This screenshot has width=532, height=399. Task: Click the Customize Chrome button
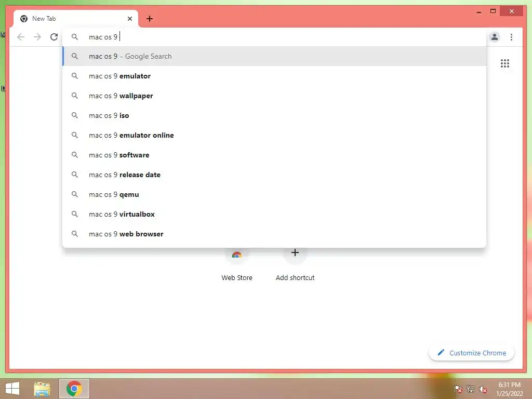(471, 353)
